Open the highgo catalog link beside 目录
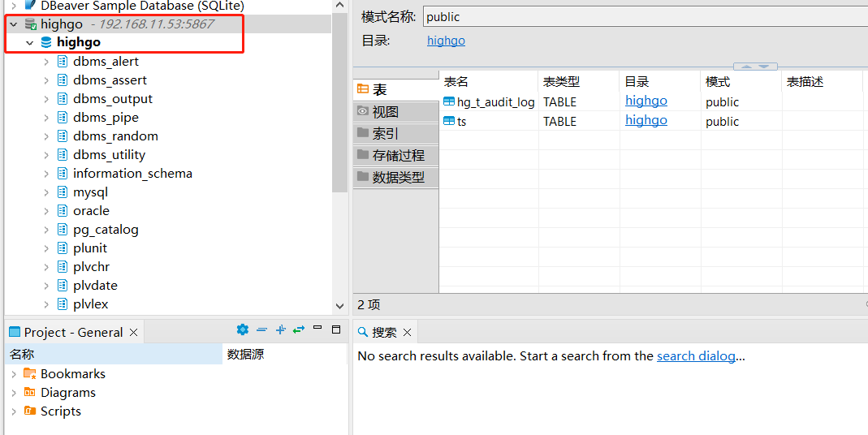Screen dimensions: 868x435 [x=446, y=41]
